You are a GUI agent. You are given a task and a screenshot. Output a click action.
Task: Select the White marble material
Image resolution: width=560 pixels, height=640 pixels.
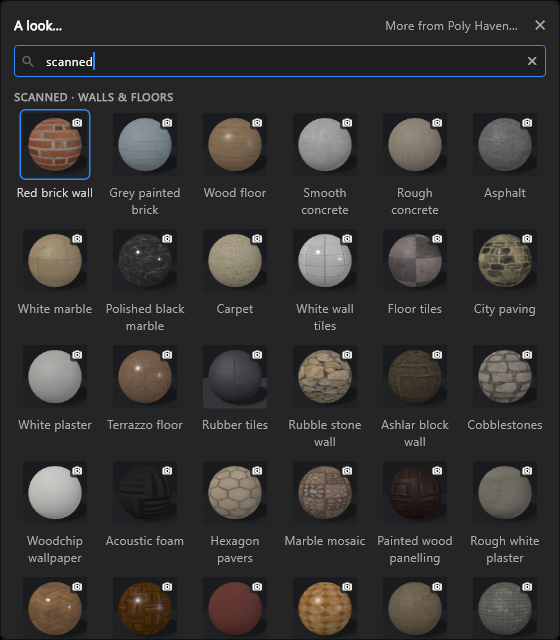click(55, 260)
